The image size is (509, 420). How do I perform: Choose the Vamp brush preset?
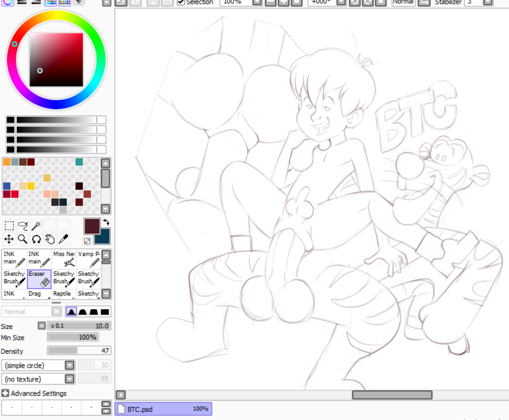[89, 259]
